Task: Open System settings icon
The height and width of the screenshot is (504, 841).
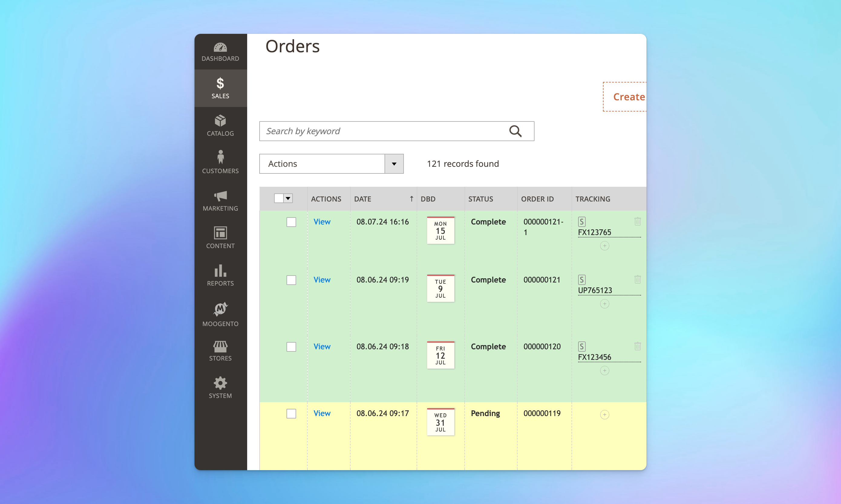Action: (220, 383)
